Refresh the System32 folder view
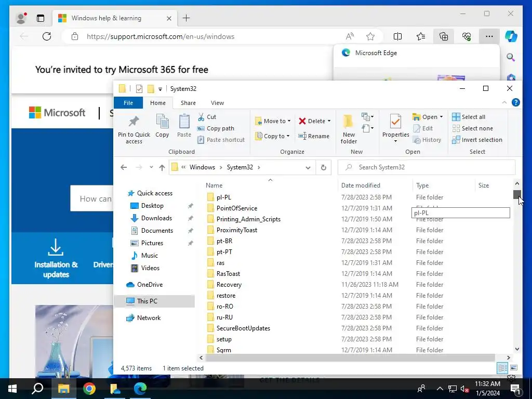532x399 pixels. 323,167
